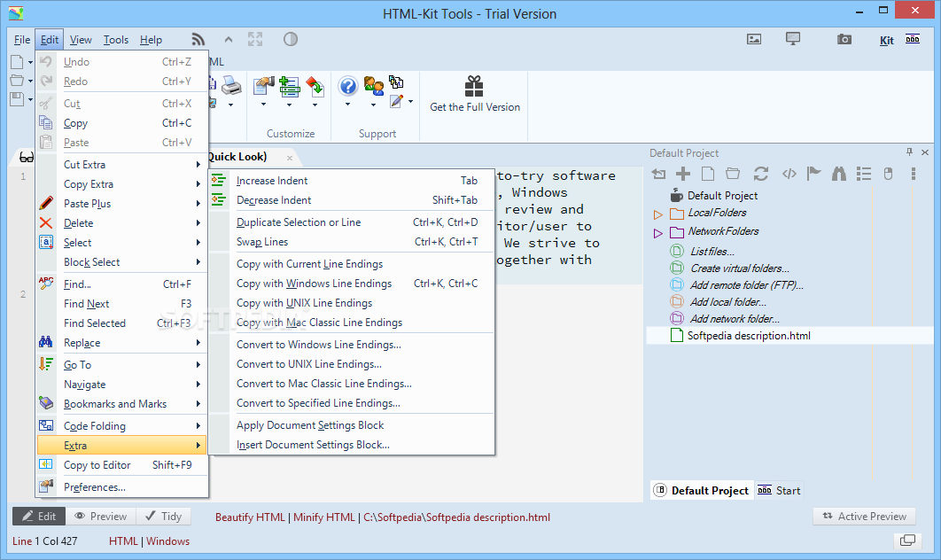Screen dimensions: 941x560
Task: Open the Code Folding submenu
Action: tap(121, 425)
